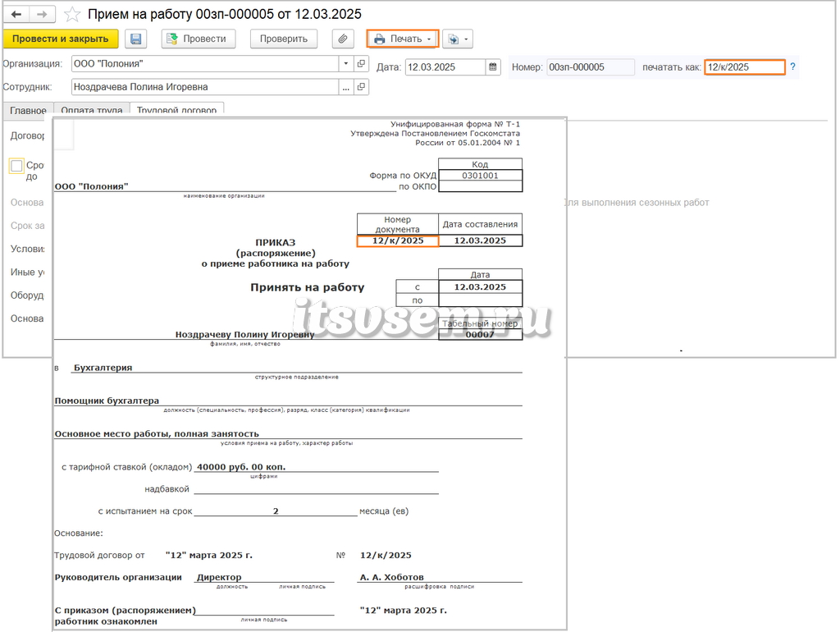Click hire start date 12.03.2025 in 'с' row
The height and width of the screenshot is (632, 840).
coord(480,287)
